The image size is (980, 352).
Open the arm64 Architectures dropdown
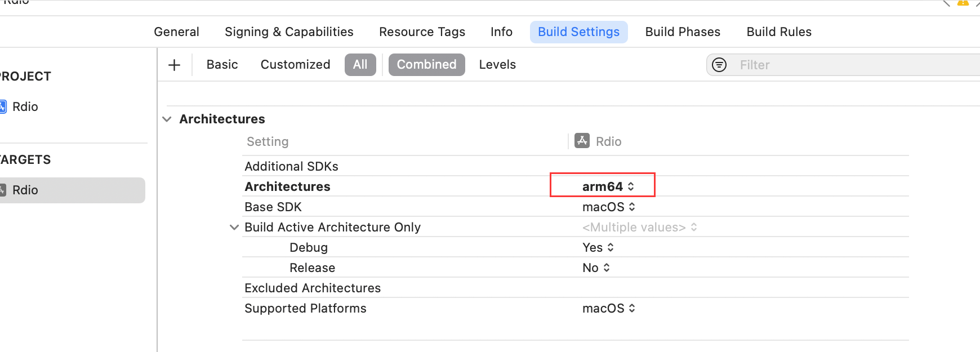click(x=608, y=186)
